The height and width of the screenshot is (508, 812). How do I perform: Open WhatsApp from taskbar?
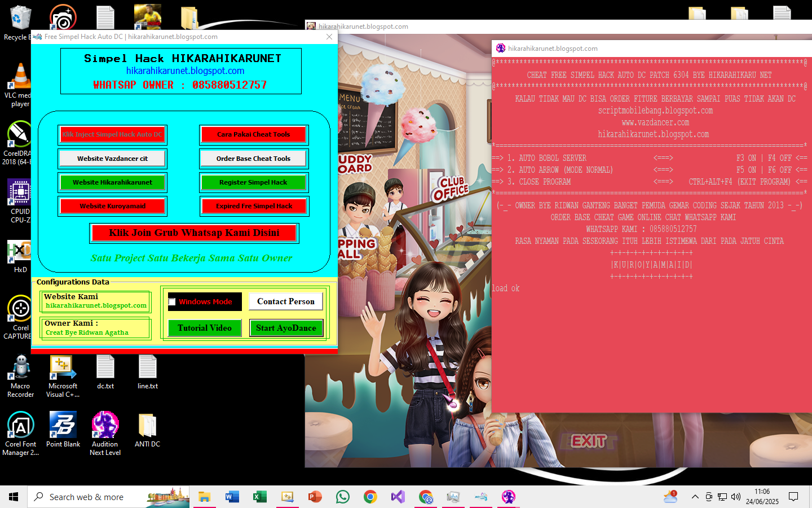click(342, 497)
